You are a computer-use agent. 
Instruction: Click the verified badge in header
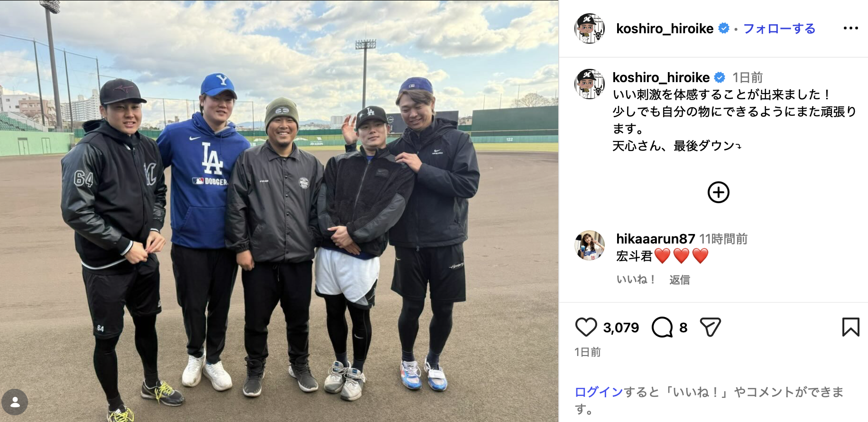coord(724,28)
